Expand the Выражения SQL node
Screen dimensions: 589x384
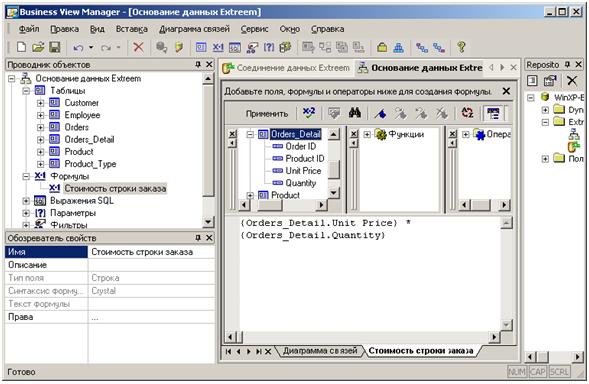[x=26, y=201]
